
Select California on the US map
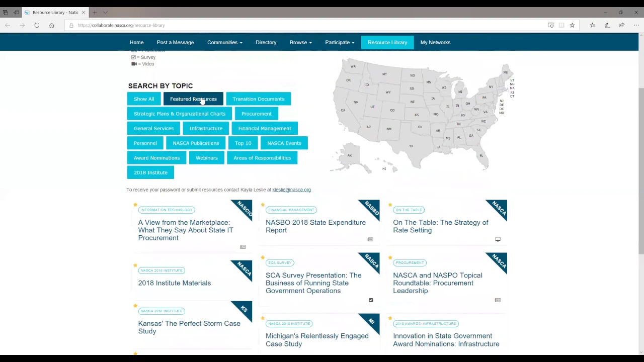pyautogui.click(x=343, y=110)
